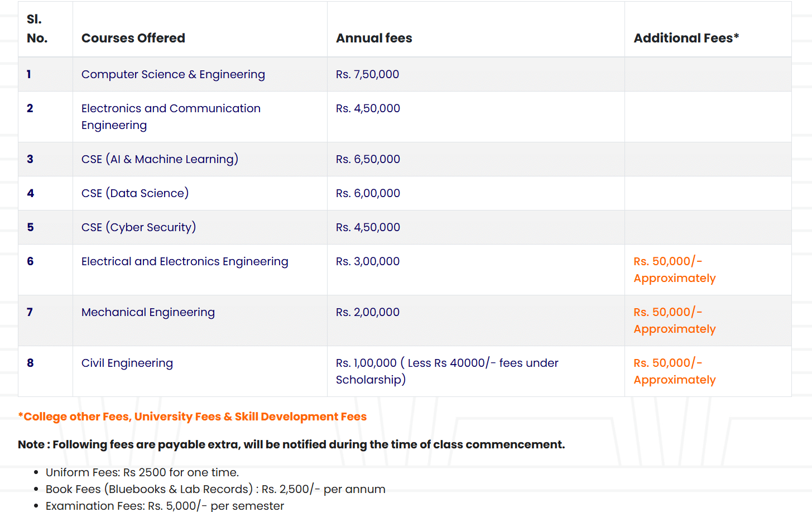Click the orange College other Fees footnote
This screenshot has height=512, width=812.
click(193, 417)
